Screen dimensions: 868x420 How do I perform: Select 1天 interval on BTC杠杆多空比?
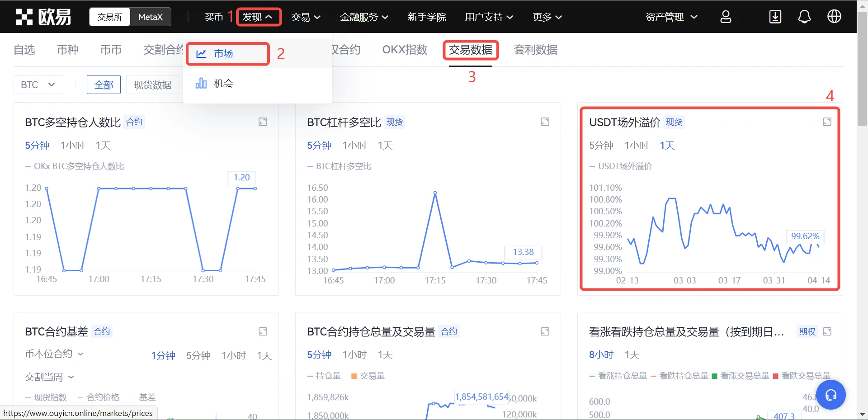click(385, 145)
